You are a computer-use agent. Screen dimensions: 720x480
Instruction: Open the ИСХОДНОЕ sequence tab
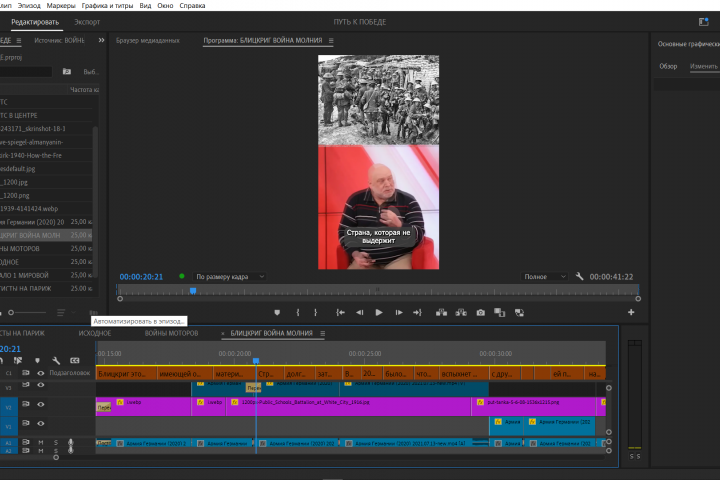(x=95, y=333)
